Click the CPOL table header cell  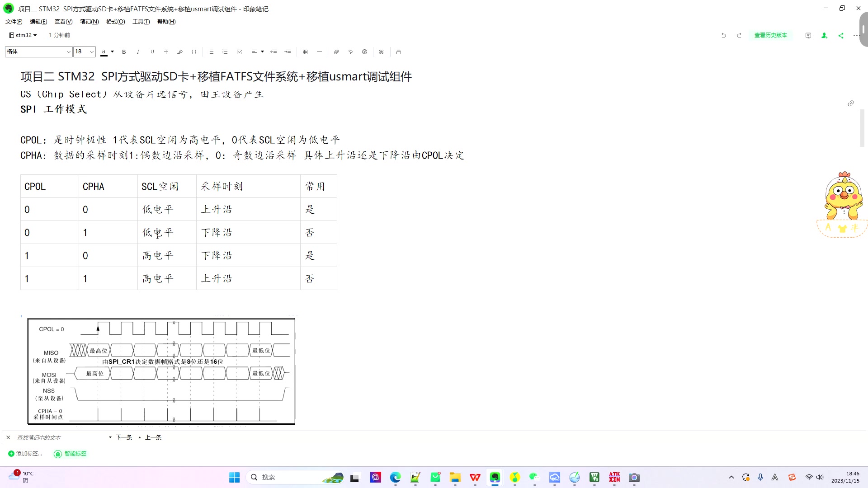(x=50, y=186)
